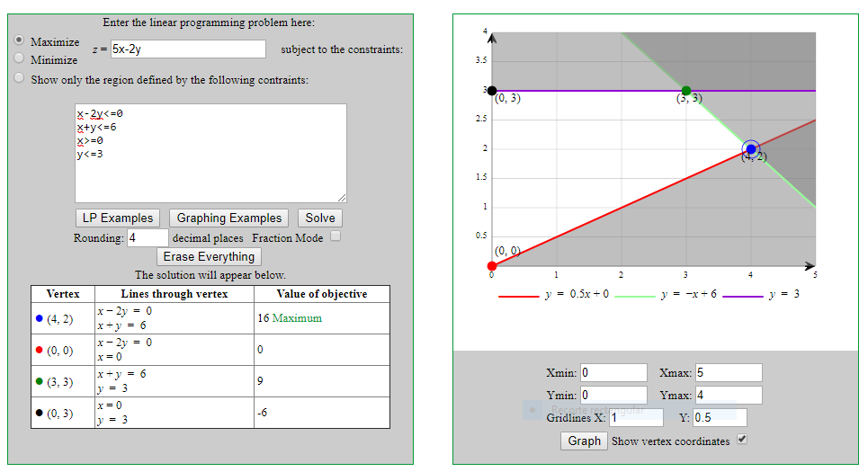Image resolution: width=868 pixels, height=472 pixels.
Task: Click the Rounding decimal places field
Action: 148,238
